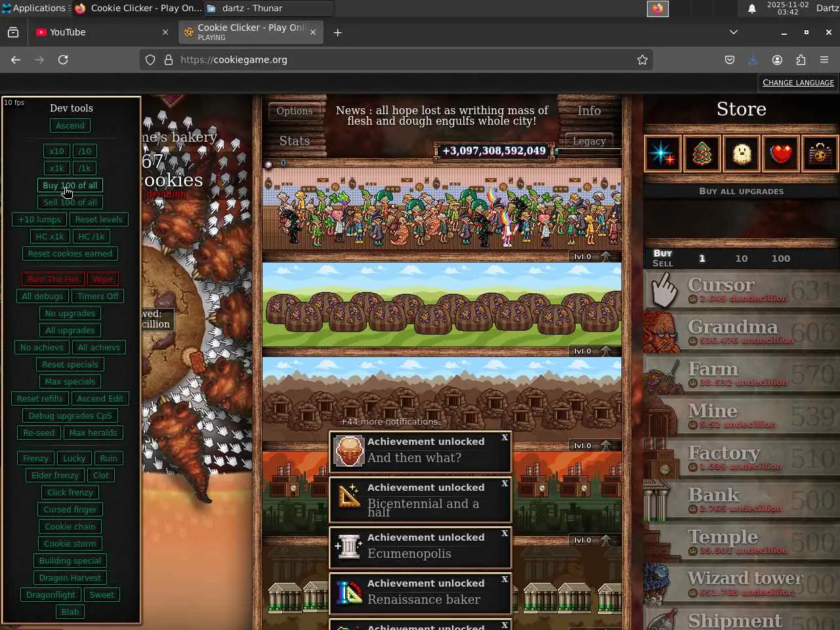Buy the cookie lunchbox upgrade

pyautogui.click(x=820, y=154)
